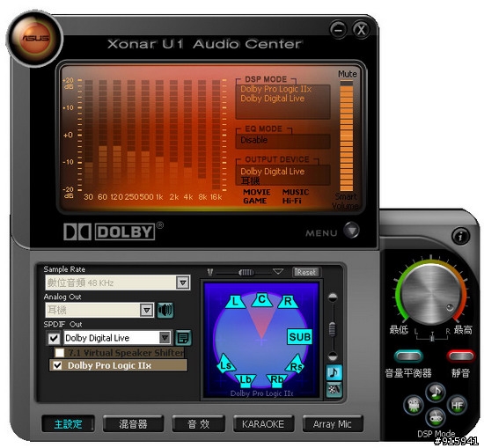Click the upper knob of vertical slider

pyautogui.click(x=333, y=297)
